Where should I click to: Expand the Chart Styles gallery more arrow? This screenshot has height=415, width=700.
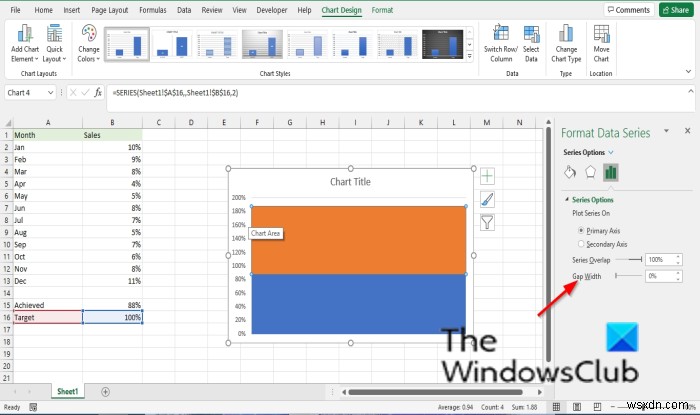(470, 56)
